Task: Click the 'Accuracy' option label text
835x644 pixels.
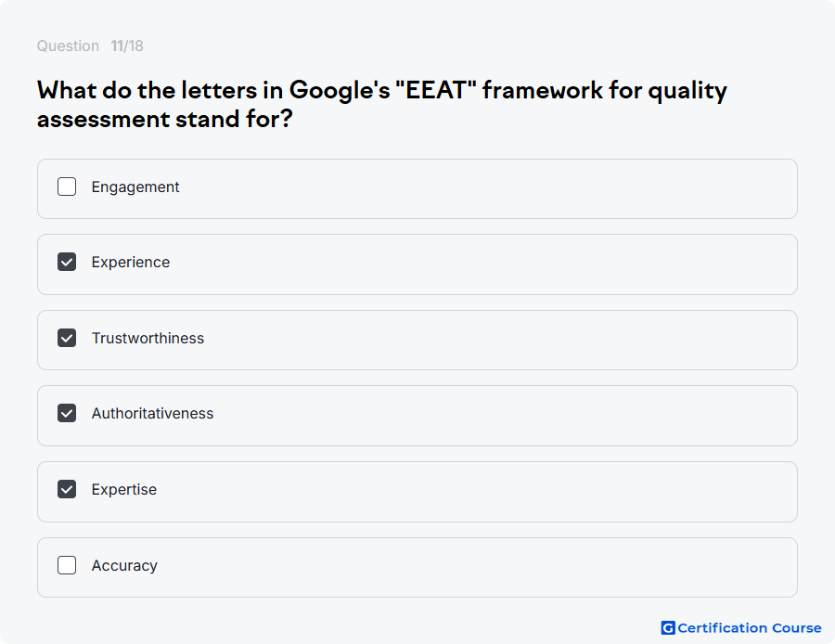Action: [124, 566]
